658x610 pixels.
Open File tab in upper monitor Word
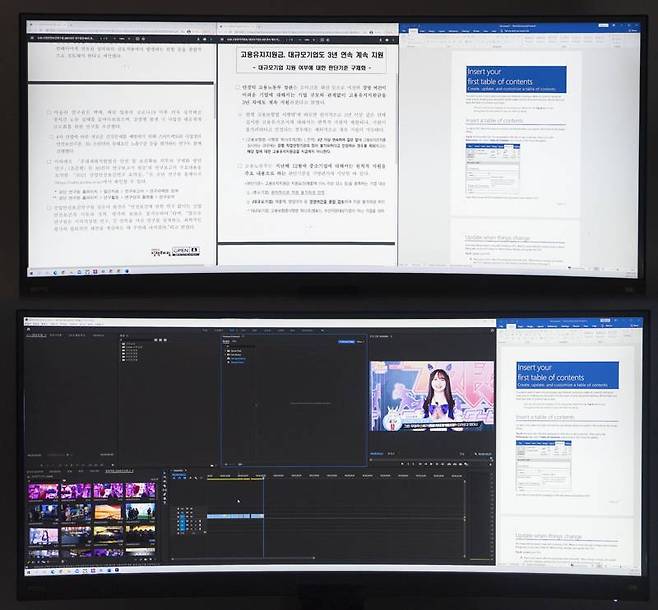coord(405,31)
